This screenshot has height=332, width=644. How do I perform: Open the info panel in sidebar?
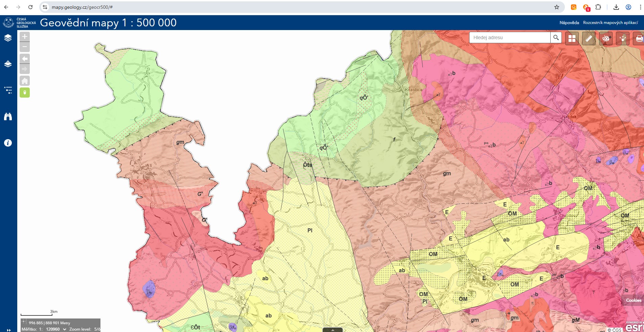click(8, 143)
